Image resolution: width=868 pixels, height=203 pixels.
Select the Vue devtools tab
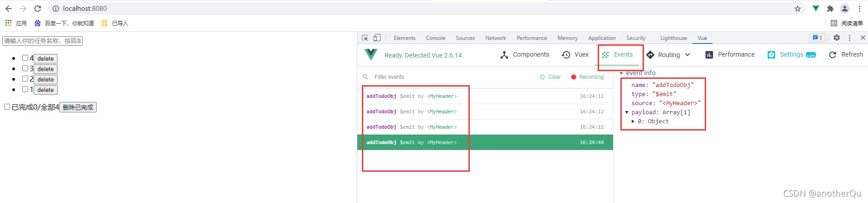[702, 38]
